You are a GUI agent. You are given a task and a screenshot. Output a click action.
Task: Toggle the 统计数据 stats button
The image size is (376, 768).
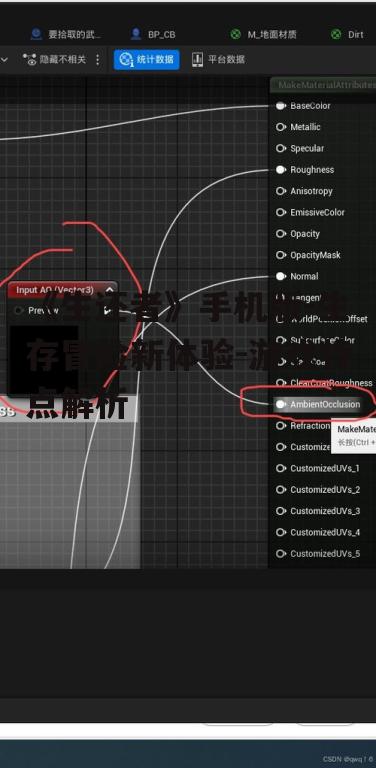click(x=146, y=60)
